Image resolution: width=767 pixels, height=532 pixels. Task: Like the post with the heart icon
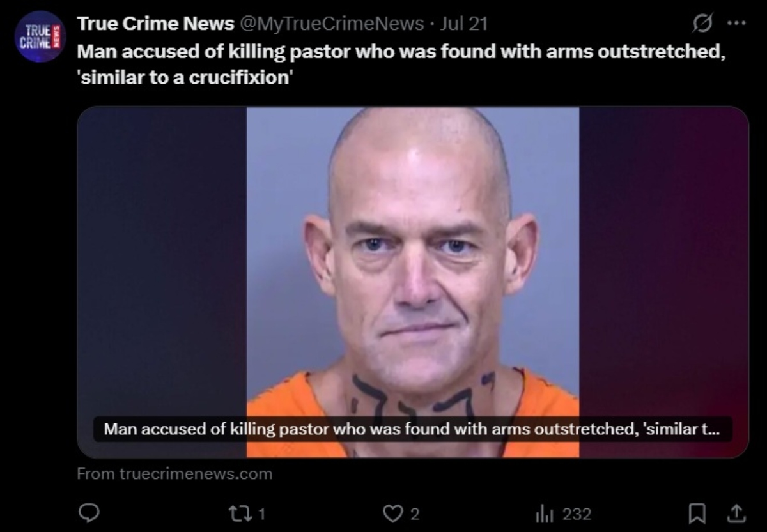[391, 513]
